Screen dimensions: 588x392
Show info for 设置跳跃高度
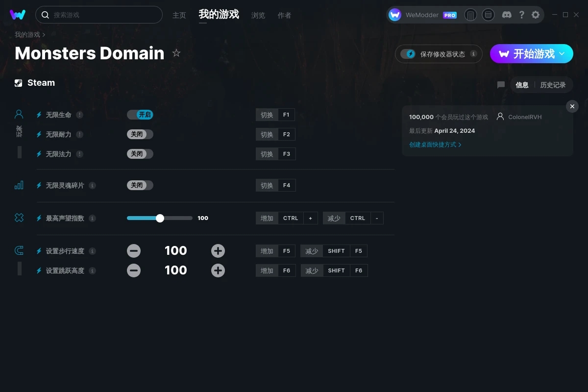coord(92,270)
